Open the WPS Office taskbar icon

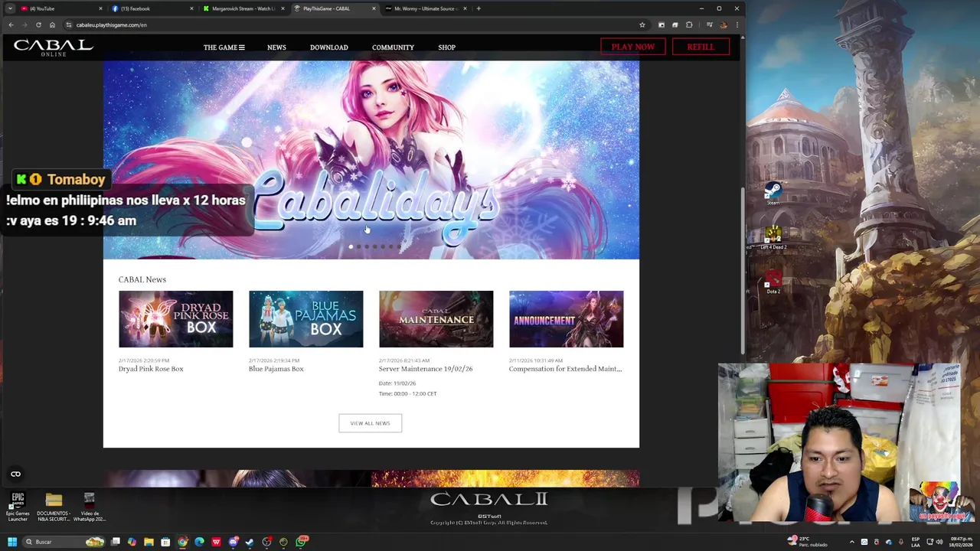[216, 542]
